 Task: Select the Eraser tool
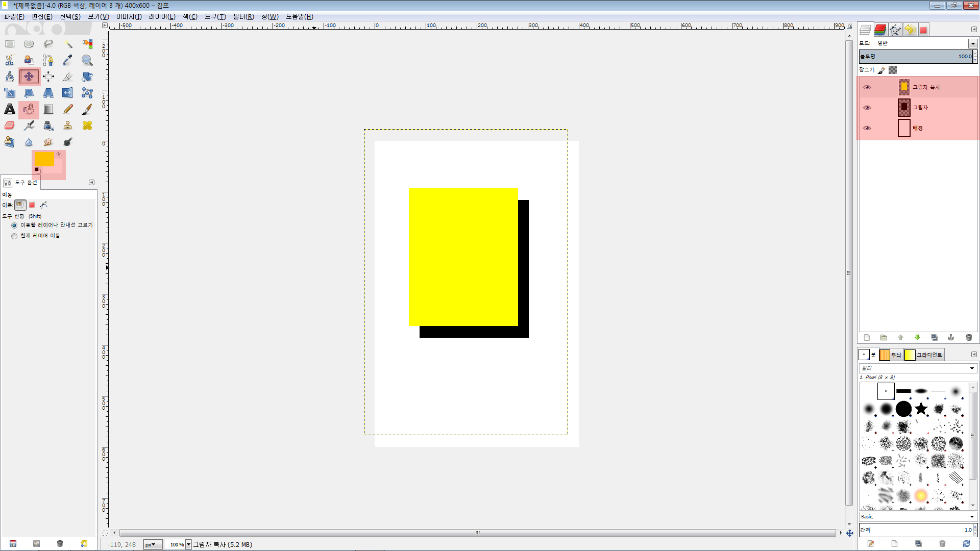coord(10,126)
